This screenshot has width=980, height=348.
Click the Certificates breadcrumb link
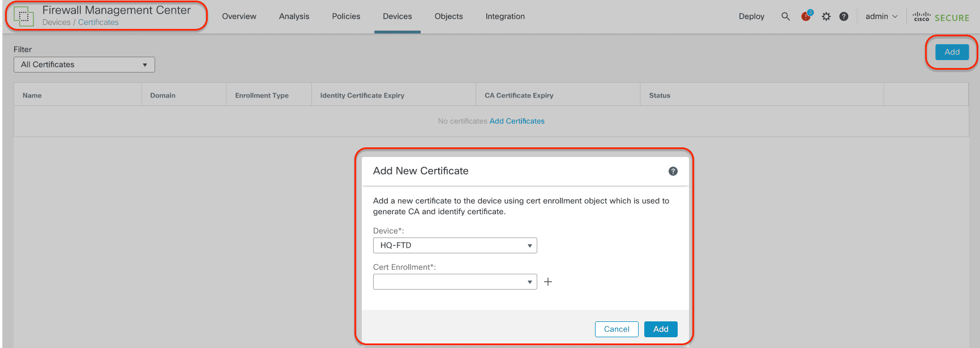99,23
